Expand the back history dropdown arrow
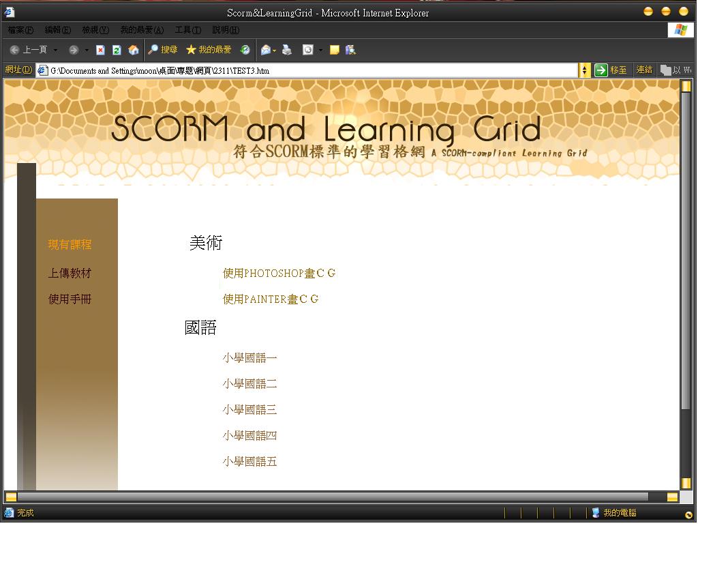The width and height of the screenshot is (728, 588). pos(55,50)
